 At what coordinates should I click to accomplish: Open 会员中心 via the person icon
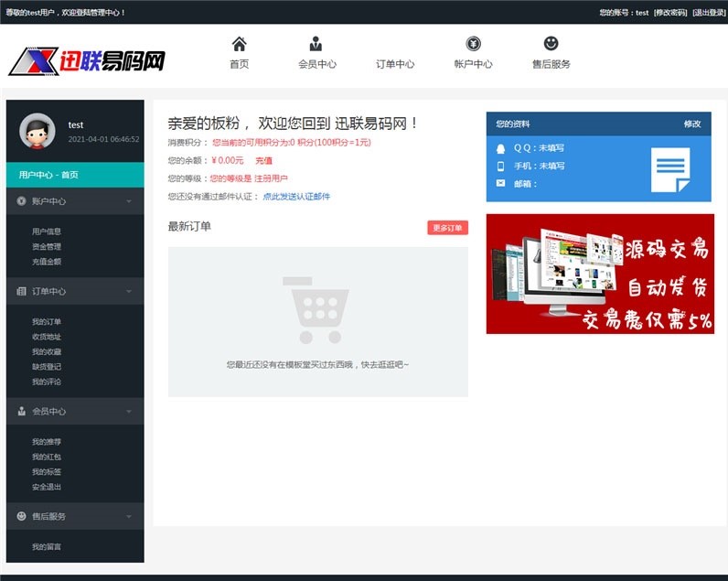316,44
